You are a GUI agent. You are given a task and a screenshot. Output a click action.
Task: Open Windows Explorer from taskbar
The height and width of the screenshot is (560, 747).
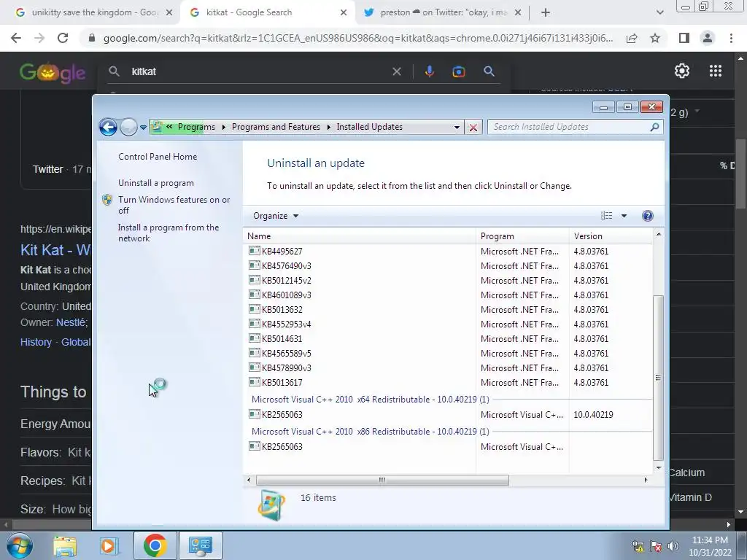tap(65, 545)
